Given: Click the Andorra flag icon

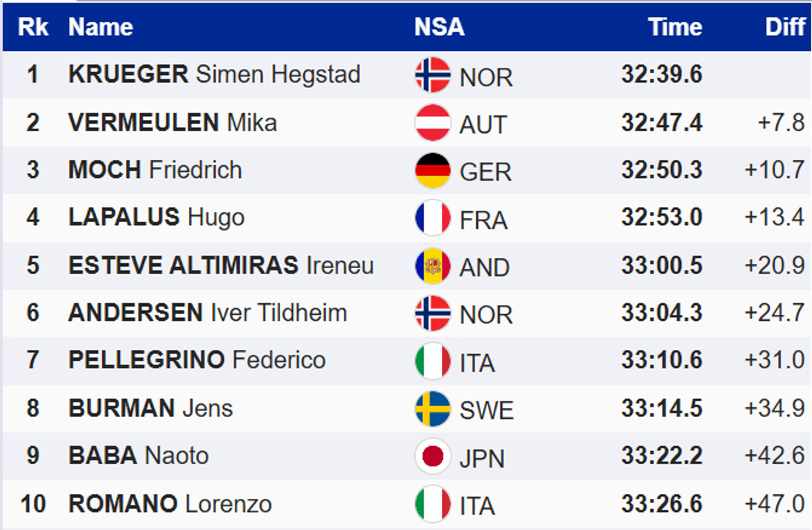Looking at the screenshot, I should tap(432, 265).
